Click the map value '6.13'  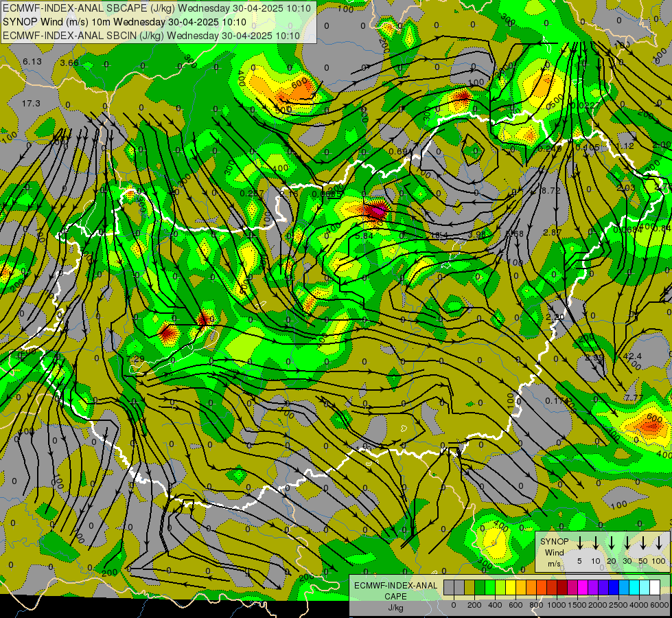32,62
